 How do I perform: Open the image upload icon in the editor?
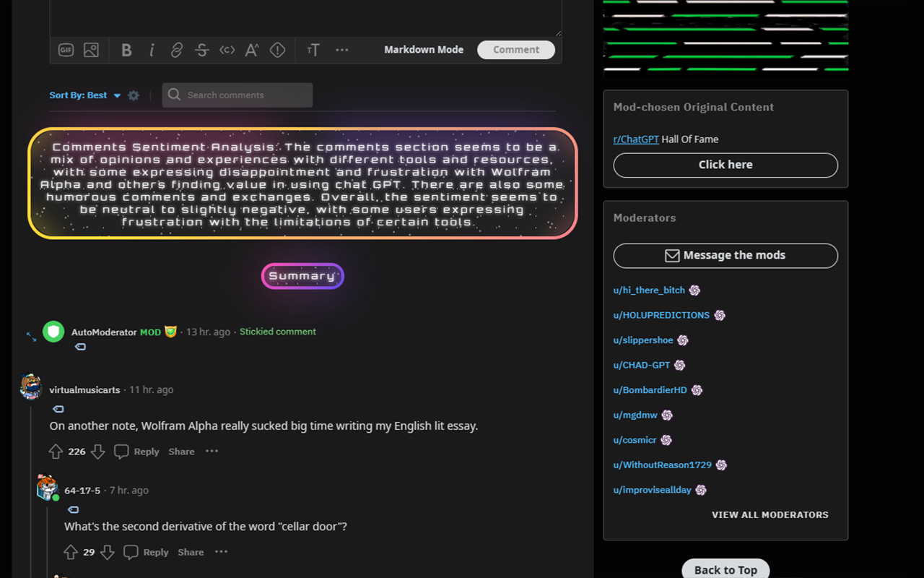click(x=91, y=50)
